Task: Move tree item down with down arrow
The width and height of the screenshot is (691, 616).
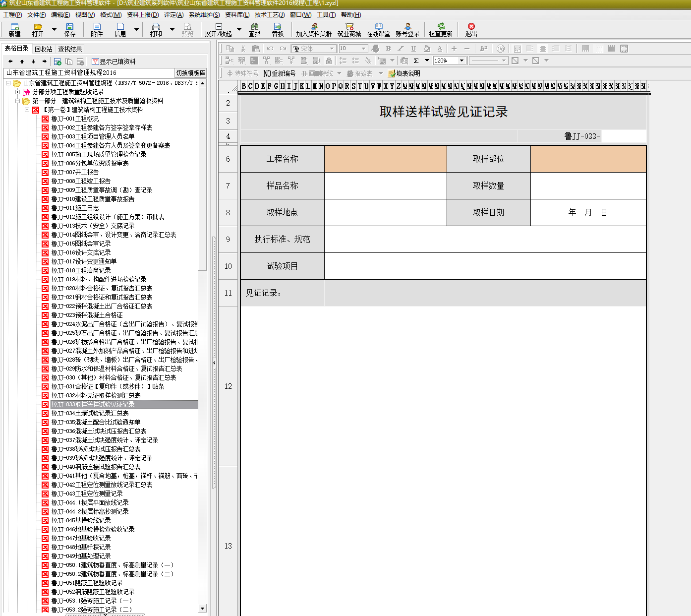Action: tap(33, 62)
